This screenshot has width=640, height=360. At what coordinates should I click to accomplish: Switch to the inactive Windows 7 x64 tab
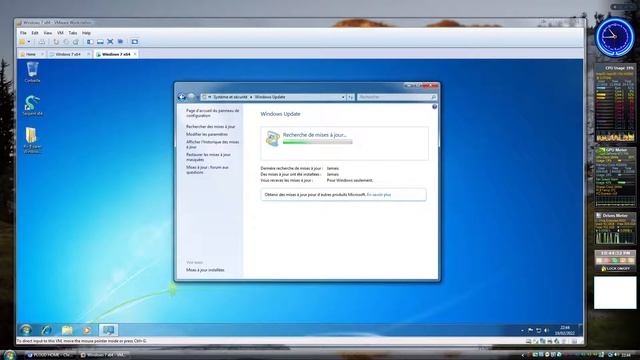click(68, 54)
